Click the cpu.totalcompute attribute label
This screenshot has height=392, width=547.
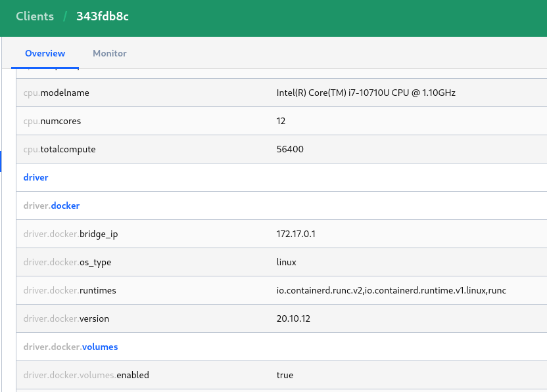click(59, 149)
